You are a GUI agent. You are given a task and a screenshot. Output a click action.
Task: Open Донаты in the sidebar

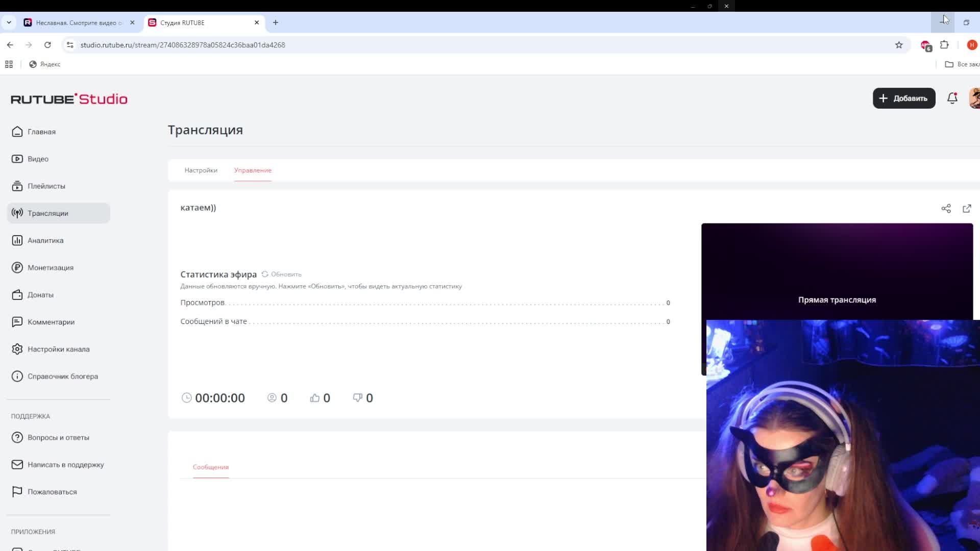40,295
